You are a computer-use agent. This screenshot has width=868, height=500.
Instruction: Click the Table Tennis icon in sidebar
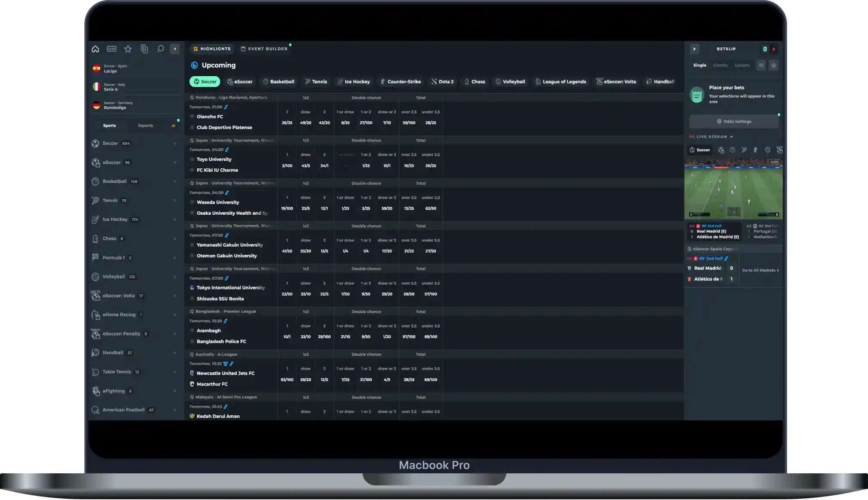[x=95, y=372]
